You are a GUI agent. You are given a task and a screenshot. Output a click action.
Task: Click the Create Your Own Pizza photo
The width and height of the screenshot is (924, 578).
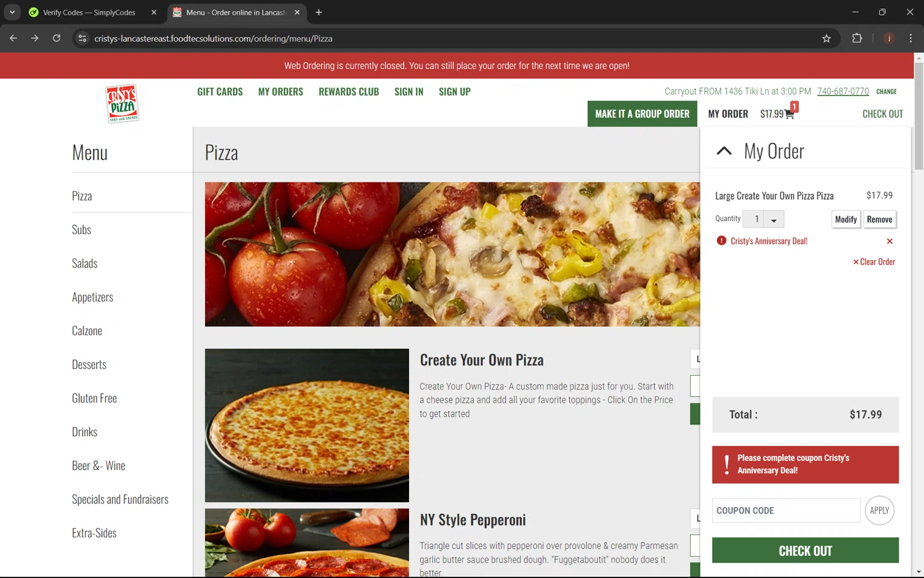[x=307, y=425]
